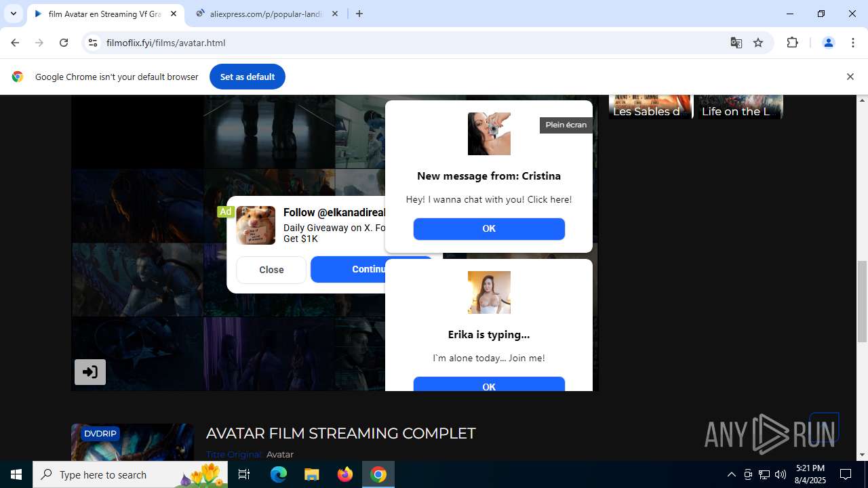Click the Avatar poster thumbnail
Image resolution: width=868 pixels, height=488 pixels.
coord(132,443)
